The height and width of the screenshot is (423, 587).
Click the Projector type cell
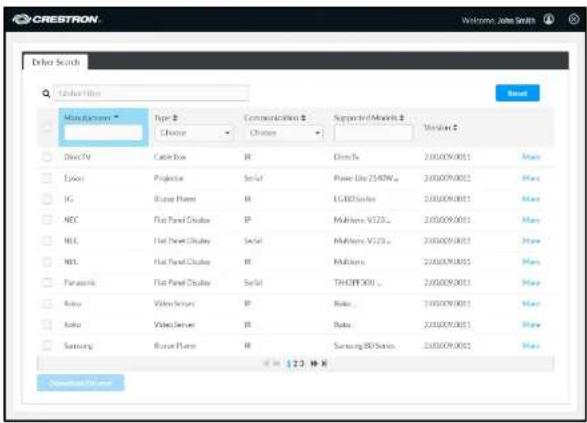point(169,178)
